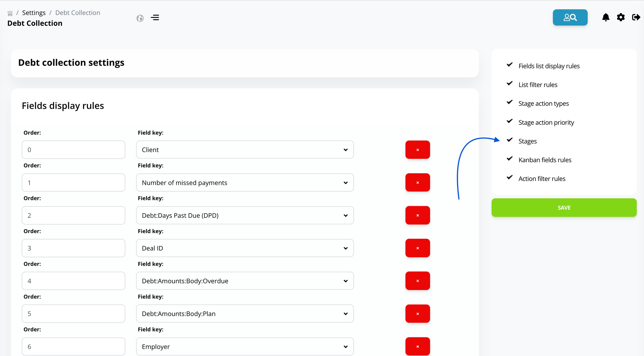
Task: Open the Number of missed payments dropdown
Action: click(x=245, y=183)
